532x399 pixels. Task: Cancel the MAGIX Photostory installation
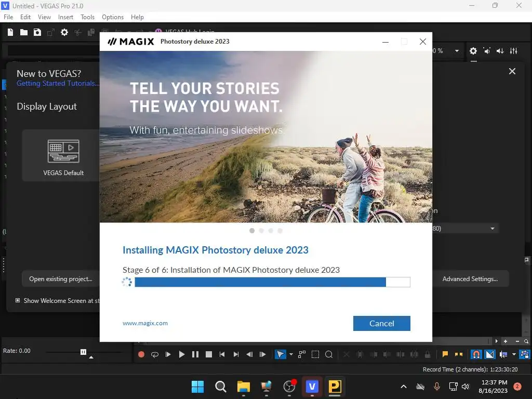pos(382,323)
